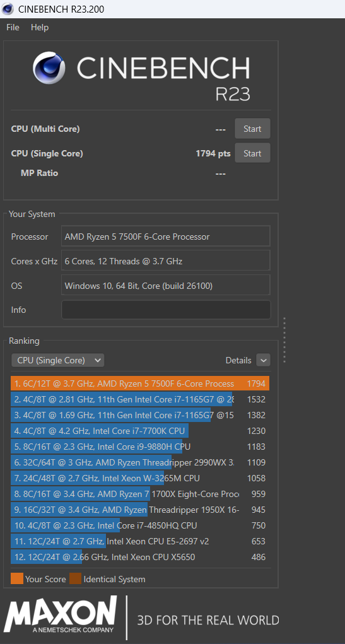This screenshot has width=345, height=644.
Task: Click the Cinebench sphere logo
Action: [49, 67]
